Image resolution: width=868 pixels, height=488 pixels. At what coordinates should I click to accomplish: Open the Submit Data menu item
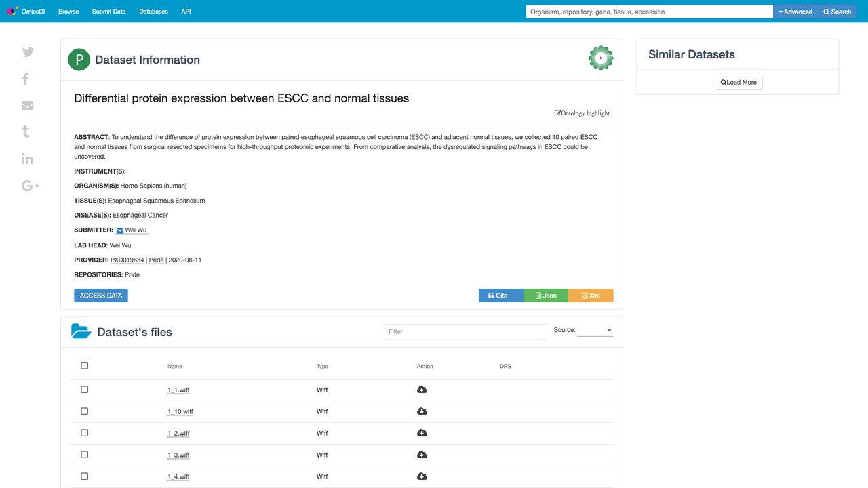tap(109, 12)
